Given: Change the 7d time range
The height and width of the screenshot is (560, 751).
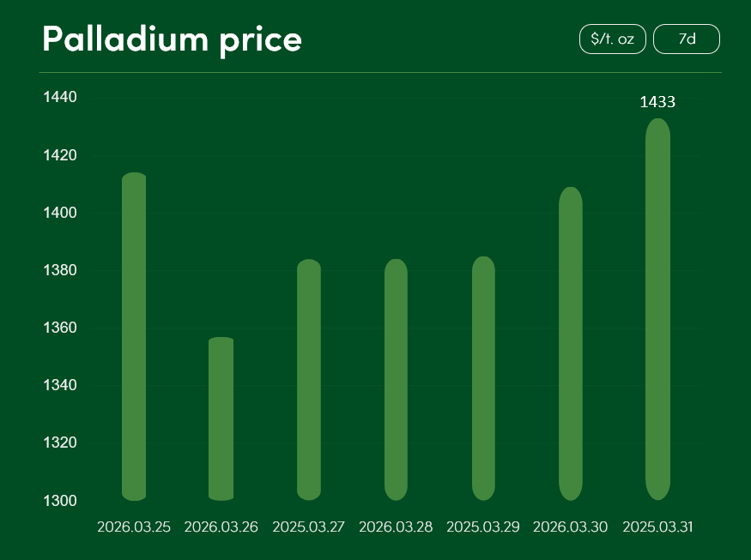Looking at the screenshot, I should point(687,39).
